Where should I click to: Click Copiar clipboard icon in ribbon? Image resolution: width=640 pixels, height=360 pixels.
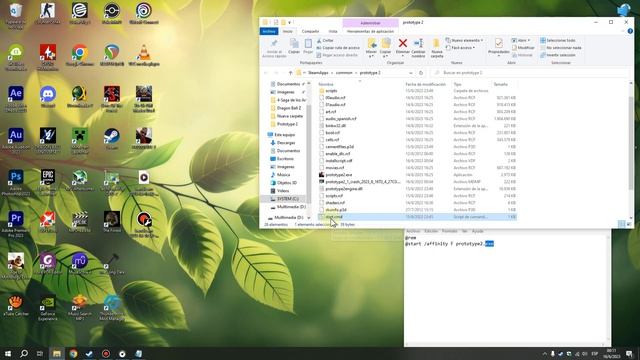294,46
